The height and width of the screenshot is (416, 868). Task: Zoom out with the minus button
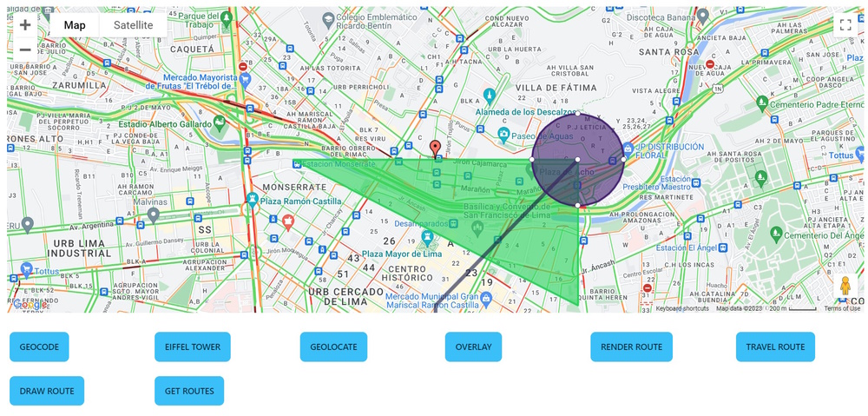coord(25,50)
